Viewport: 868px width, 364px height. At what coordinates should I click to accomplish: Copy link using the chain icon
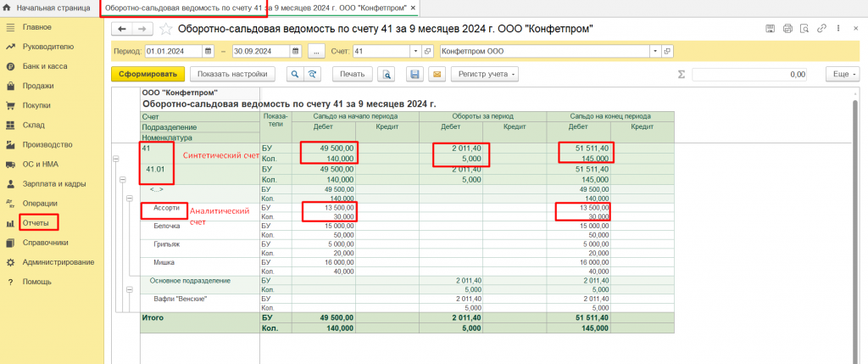821,29
